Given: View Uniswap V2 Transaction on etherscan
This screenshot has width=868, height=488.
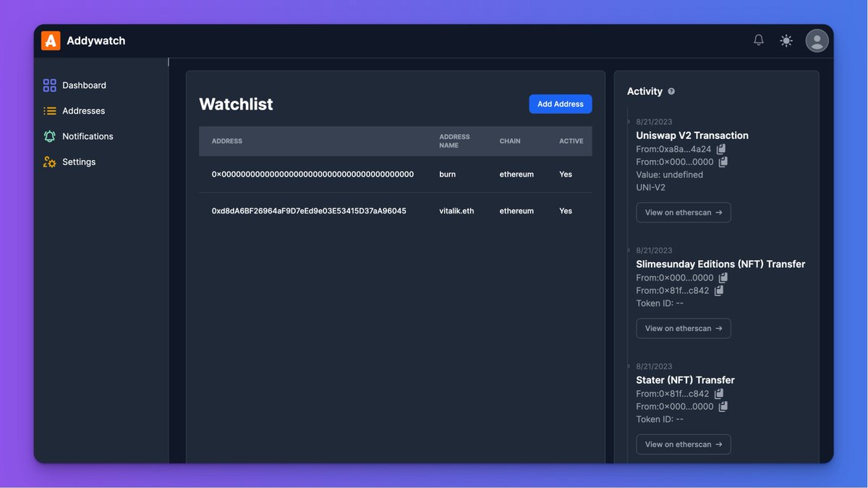Looking at the screenshot, I should [x=684, y=213].
